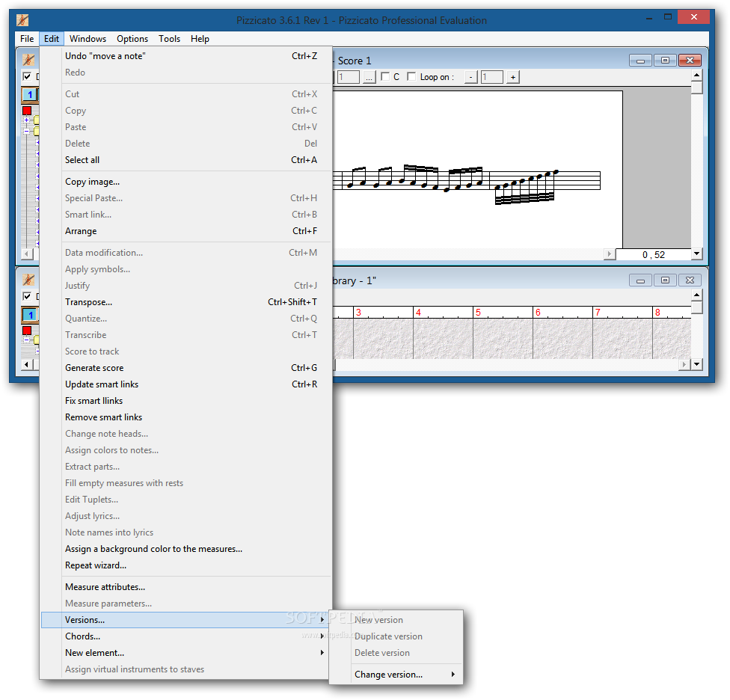Click the library window treble clef icon
Image resolution: width=730 pixels, height=700 pixels.
coord(28,279)
